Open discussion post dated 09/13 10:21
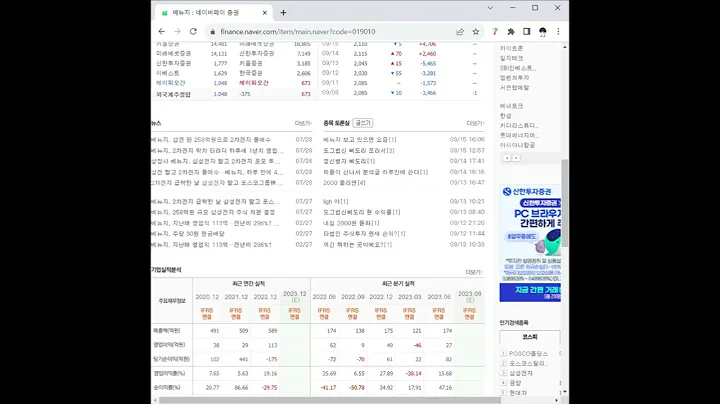 click(336, 202)
